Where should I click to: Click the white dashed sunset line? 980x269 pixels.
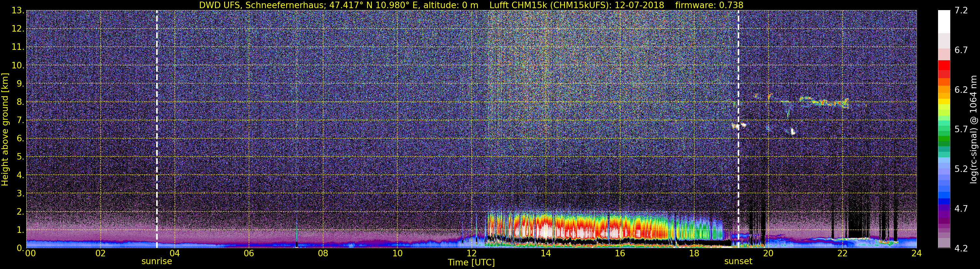[738, 129]
